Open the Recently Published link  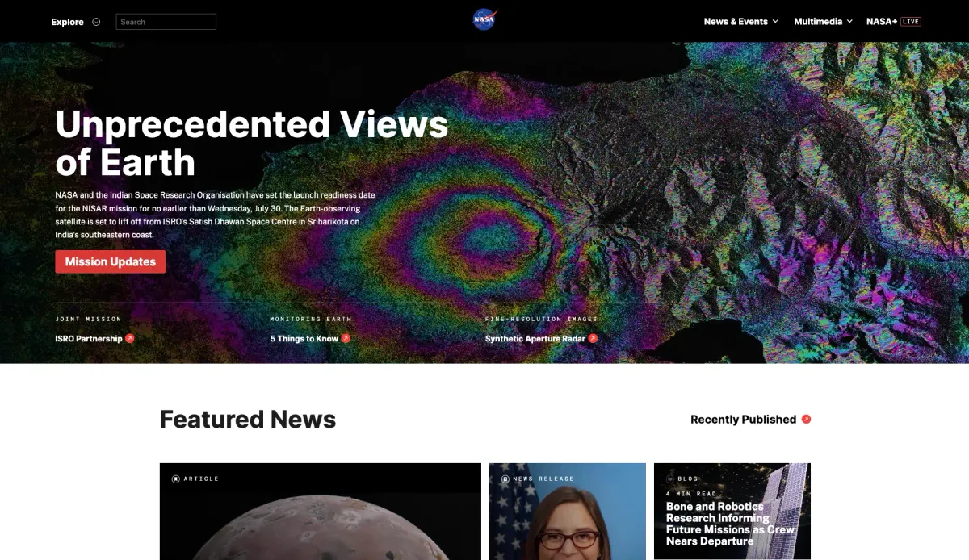(x=743, y=420)
